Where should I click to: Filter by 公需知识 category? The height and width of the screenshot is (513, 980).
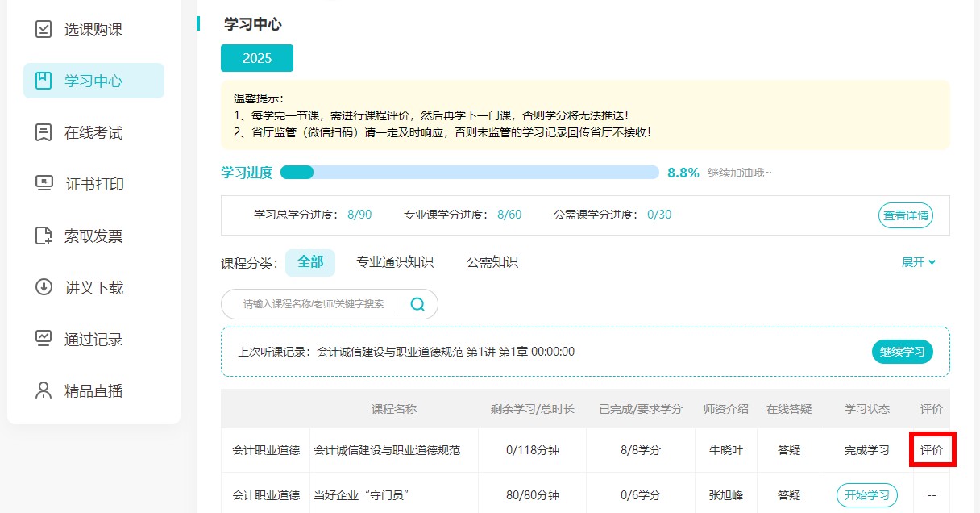[492, 262]
